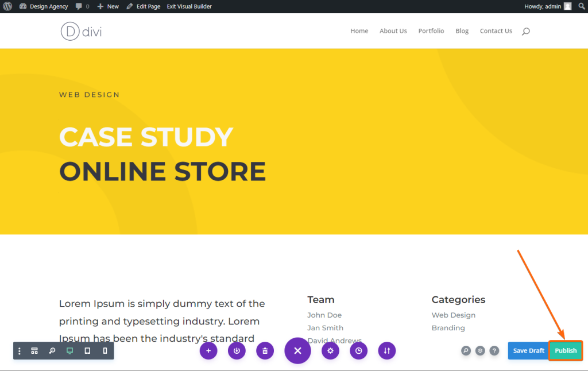Open the New content menu
Screen dimensions: 588x371
point(108,6)
